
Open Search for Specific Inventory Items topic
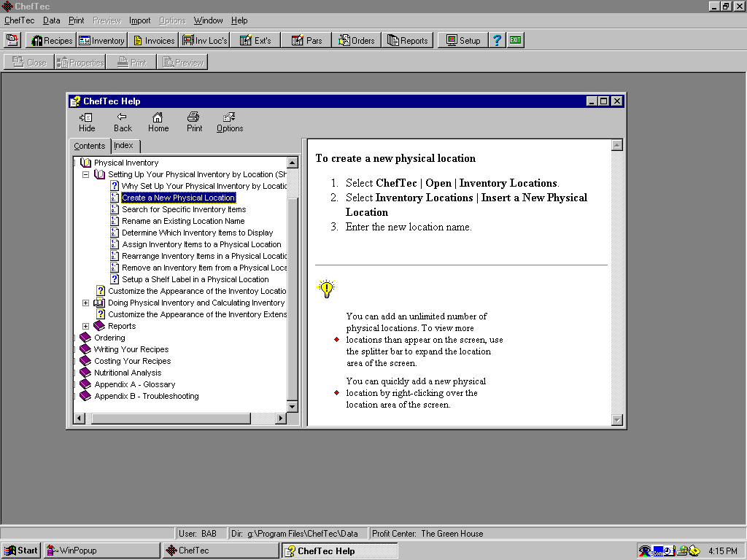(x=184, y=209)
